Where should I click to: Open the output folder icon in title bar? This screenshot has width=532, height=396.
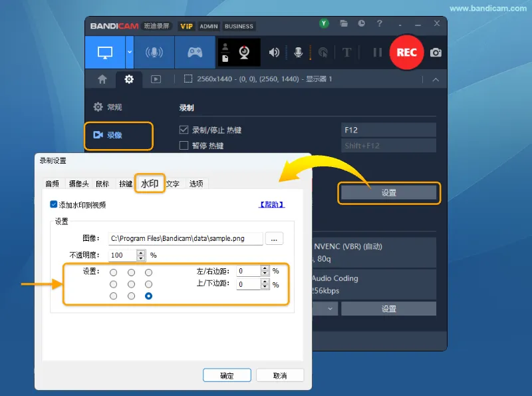pos(344,23)
